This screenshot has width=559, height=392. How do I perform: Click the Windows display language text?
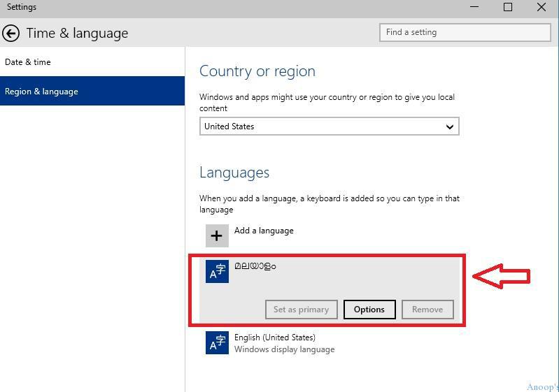pyautogui.click(x=284, y=349)
